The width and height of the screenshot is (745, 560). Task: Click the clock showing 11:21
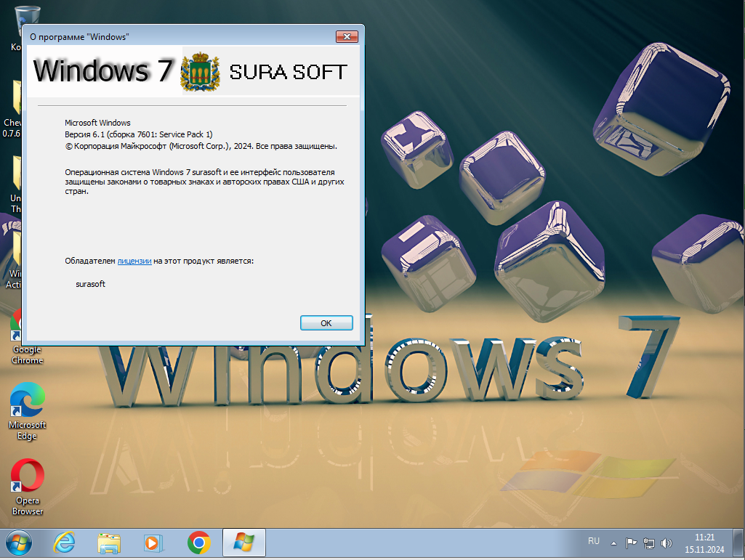[704, 537]
